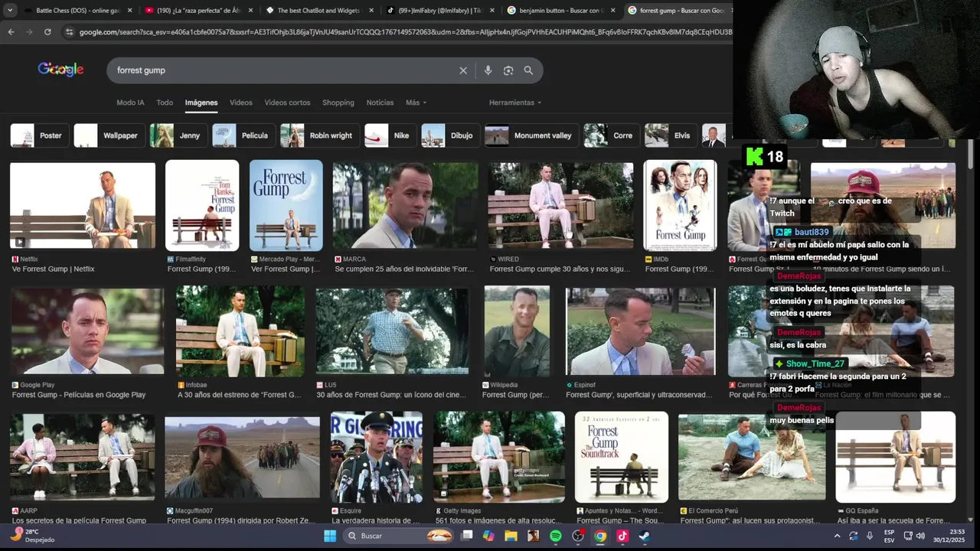Open the Wikipedia Forrest Gump portrait image
The image size is (980, 551).
(x=517, y=331)
